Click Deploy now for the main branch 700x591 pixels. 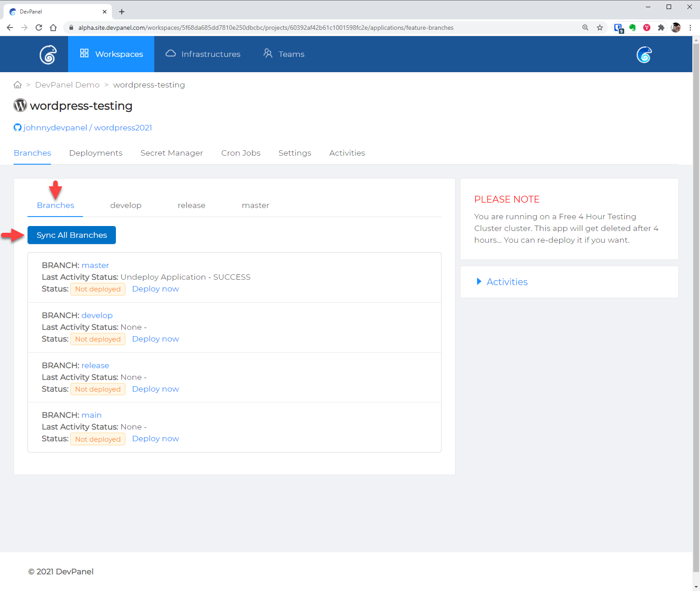tap(155, 439)
